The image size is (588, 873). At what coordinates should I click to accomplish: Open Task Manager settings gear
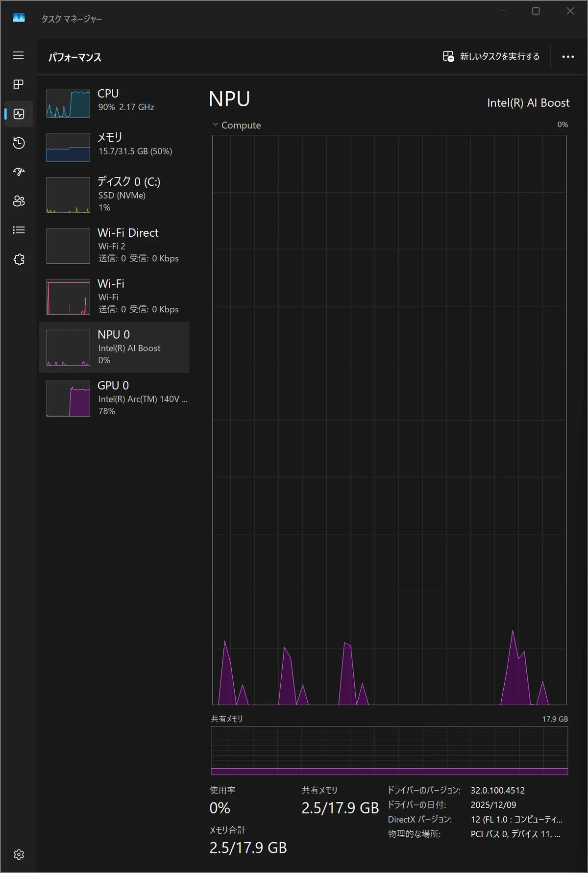(x=19, y=854)
